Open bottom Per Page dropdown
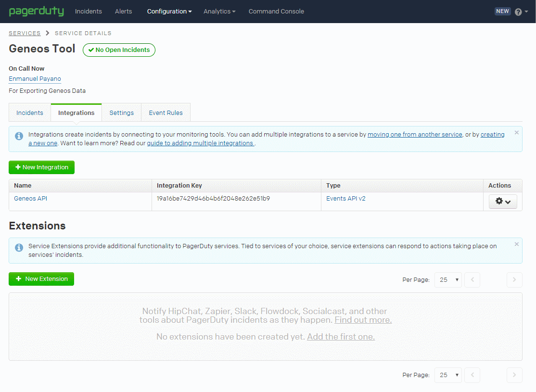 [x=448, y=375]
